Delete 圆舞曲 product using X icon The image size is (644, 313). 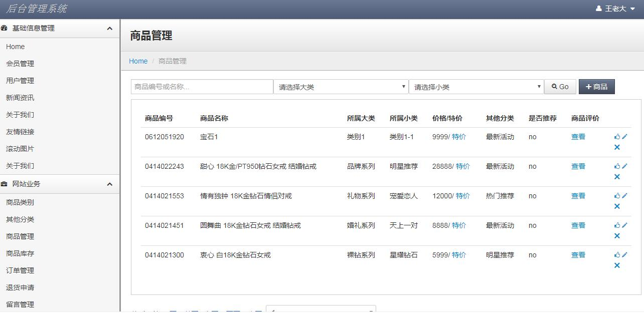[617, 236]
